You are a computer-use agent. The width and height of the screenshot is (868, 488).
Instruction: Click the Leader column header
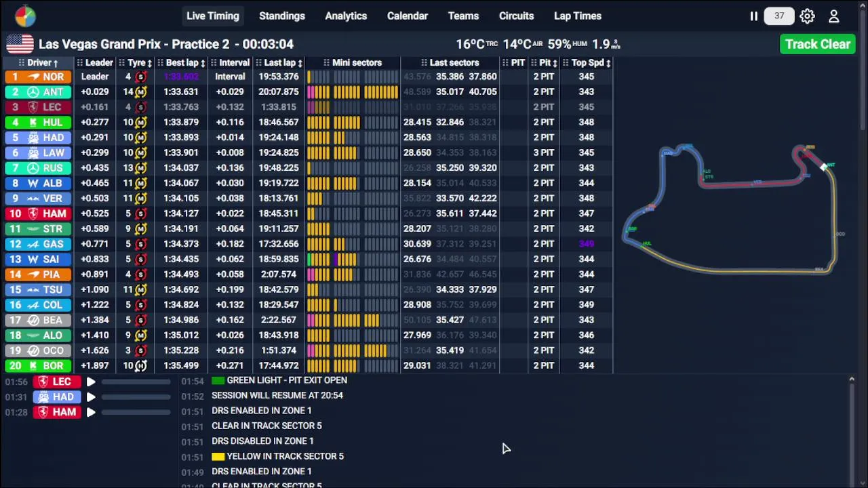(95, 62)
